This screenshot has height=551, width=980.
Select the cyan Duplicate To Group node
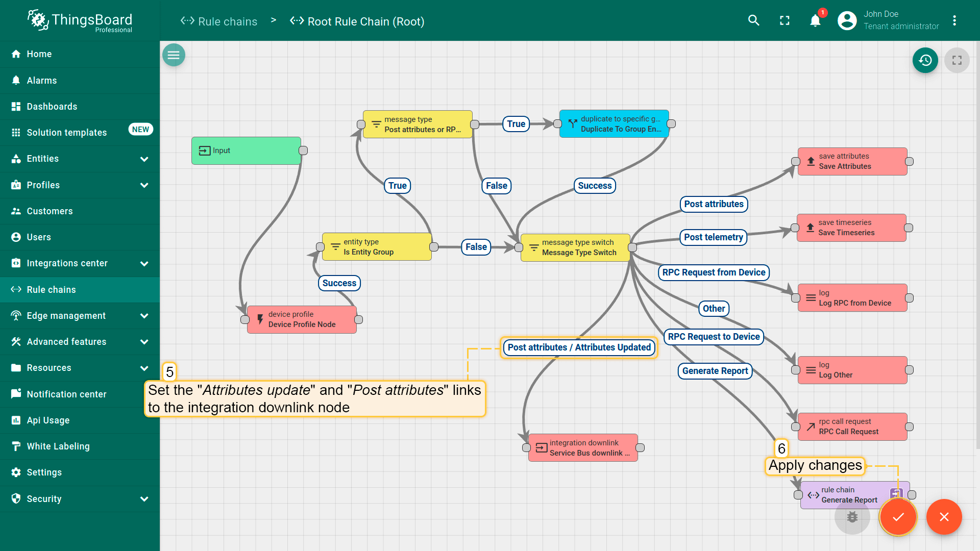click(x=614, y=124)
